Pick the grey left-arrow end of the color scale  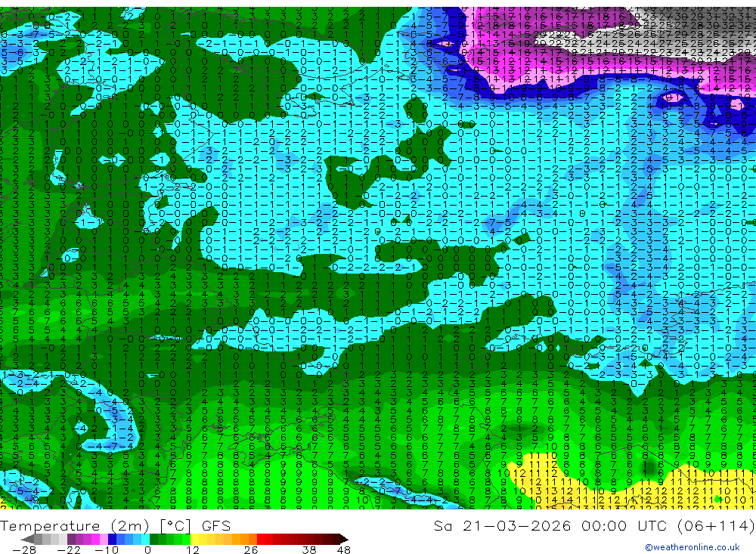click(x=27, y=539)
